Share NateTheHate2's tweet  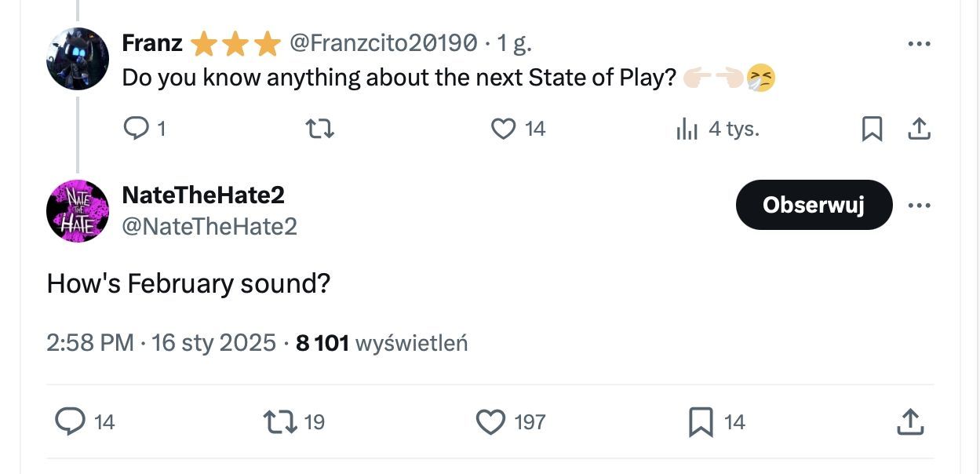910,422
